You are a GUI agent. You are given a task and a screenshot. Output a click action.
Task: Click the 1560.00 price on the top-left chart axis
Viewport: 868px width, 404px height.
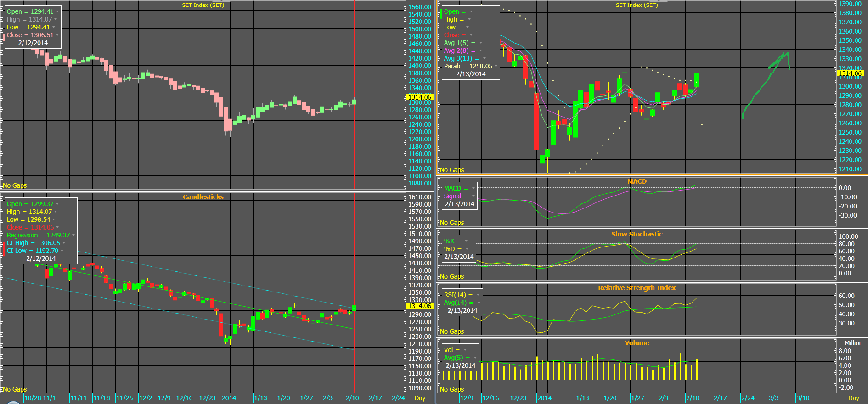tap(420, 7)
